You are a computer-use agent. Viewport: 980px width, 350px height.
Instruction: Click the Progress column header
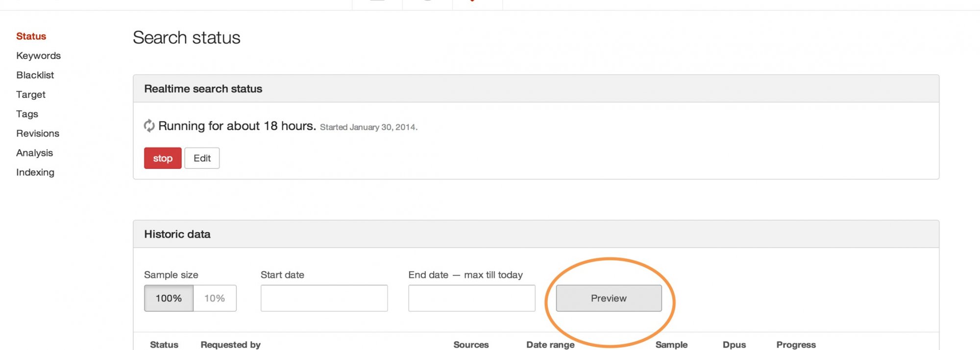(796, 345)
